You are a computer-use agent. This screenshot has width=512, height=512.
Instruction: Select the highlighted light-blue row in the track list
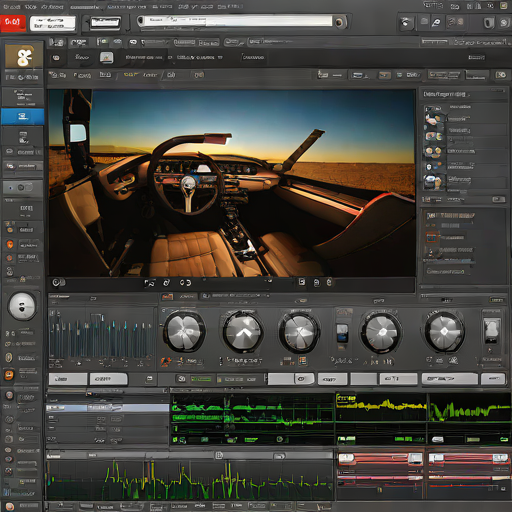(x=107, y=408)
